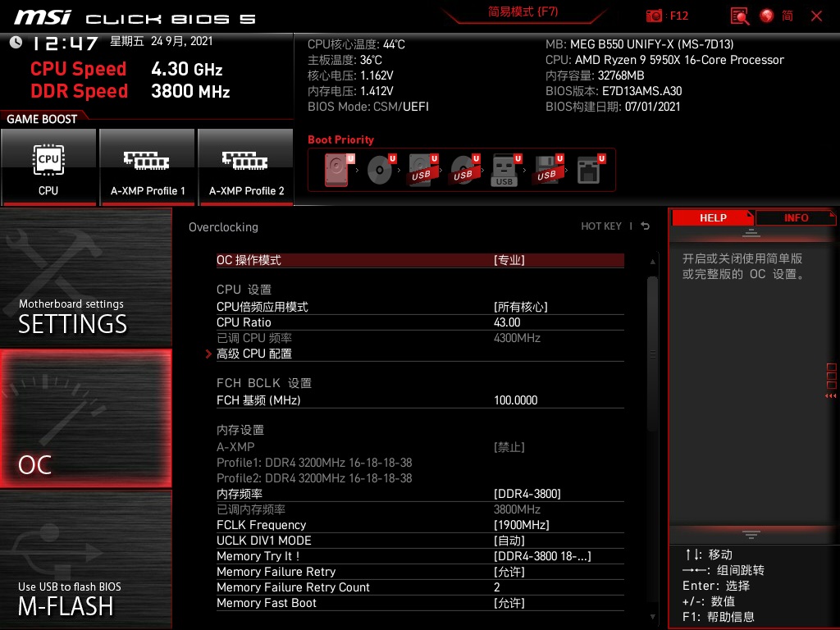
Task: Click Profile2: DDR4 3200MHz 16-18-18-38 text
Action: [x=314, y=478]
